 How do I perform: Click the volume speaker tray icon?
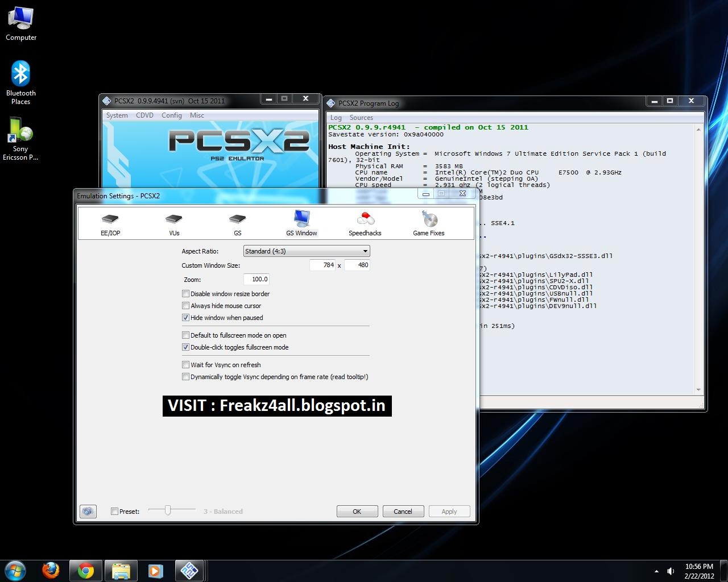tap(671, 571)
